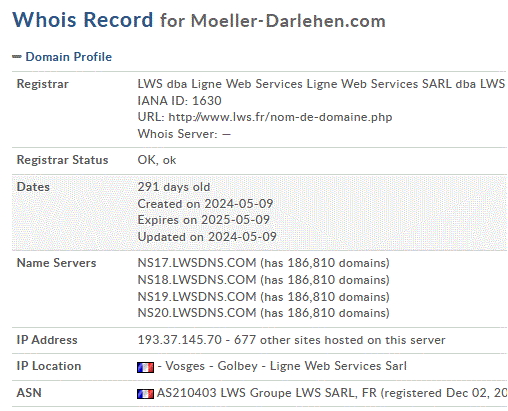Select the 'AS210403 LWS Groupe LWS SARL, FR' text
Image resolution: width=508 pixels, height=411 pixels.
pyautogui.click(x=267, y=393)
